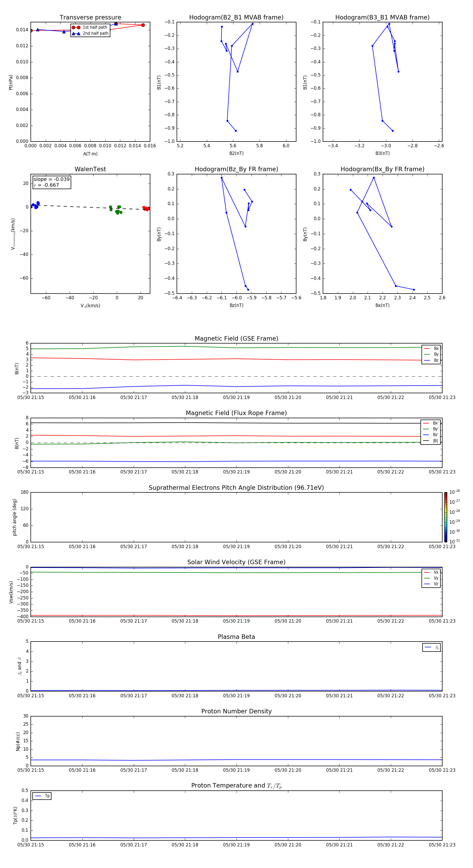Click the V_A(km/s) x-axis label

coord(90,306)
